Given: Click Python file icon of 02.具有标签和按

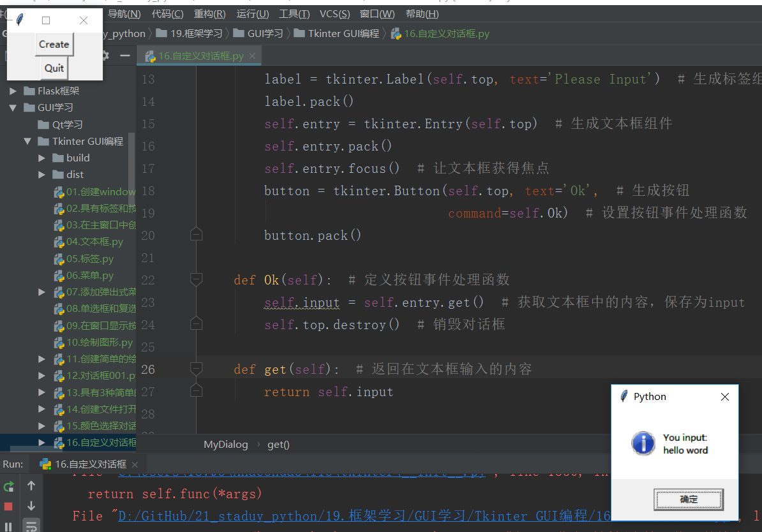Looking at the screenshot, I should click(x=59, y=209).
